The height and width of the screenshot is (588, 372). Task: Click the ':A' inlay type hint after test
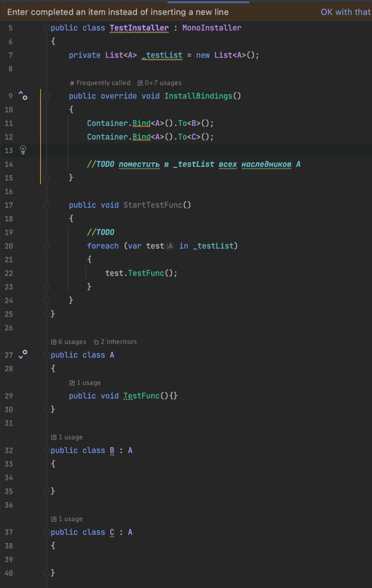(x=170, y=246)
